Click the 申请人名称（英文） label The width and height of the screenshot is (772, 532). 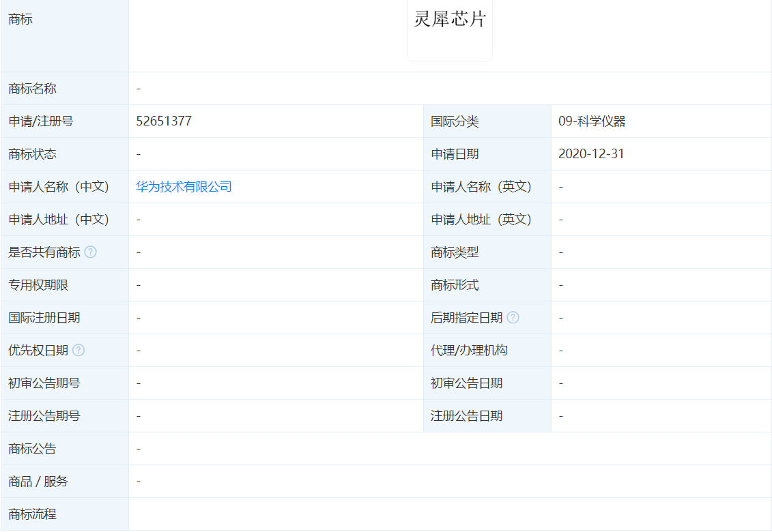click(x=481, y=186)
